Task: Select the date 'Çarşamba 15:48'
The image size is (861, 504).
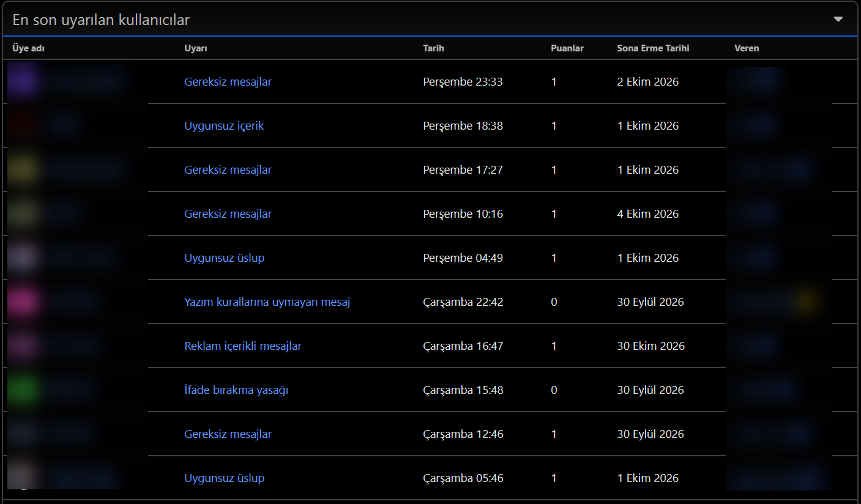Action: [463, 390]
